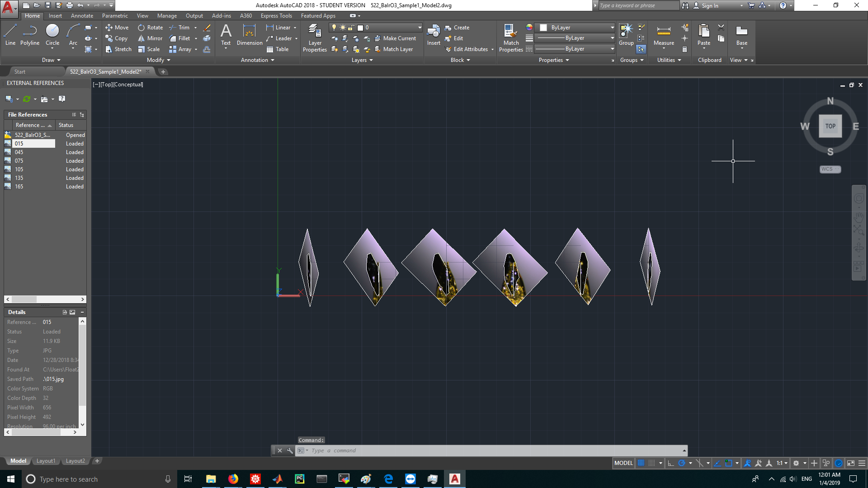Image resolution: width=868 pixels, height=488 pixels.
Task: Toggle ortho mode in status bar
Action: tap(671, 463)
